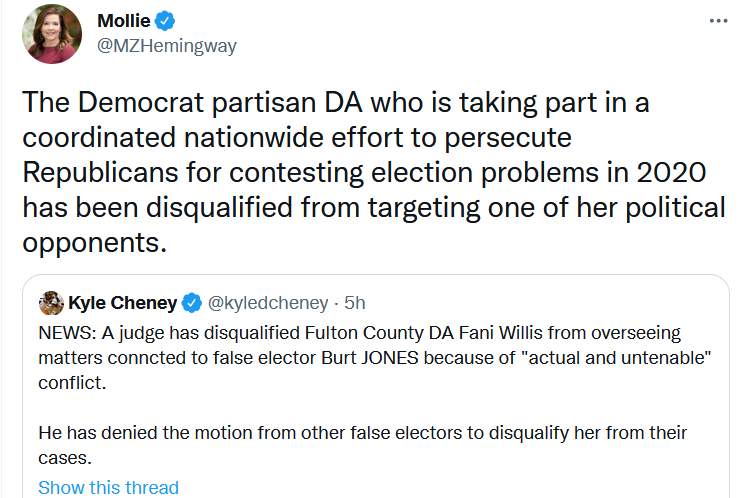Image resolution: width=741 pixels, height=498 pixels.
Task: Click 'Burt JONES' in the quoted tweet
Action: (370, 358)
